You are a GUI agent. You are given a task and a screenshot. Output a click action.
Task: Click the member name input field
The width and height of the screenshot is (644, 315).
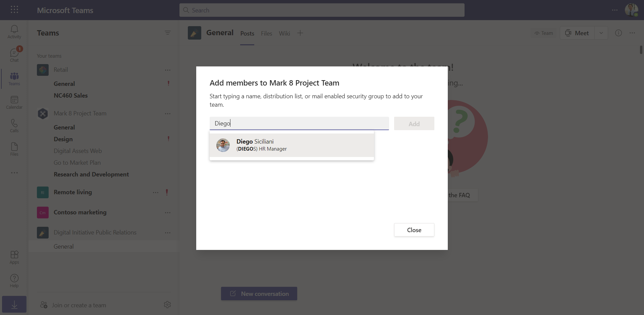coord(299,123)
